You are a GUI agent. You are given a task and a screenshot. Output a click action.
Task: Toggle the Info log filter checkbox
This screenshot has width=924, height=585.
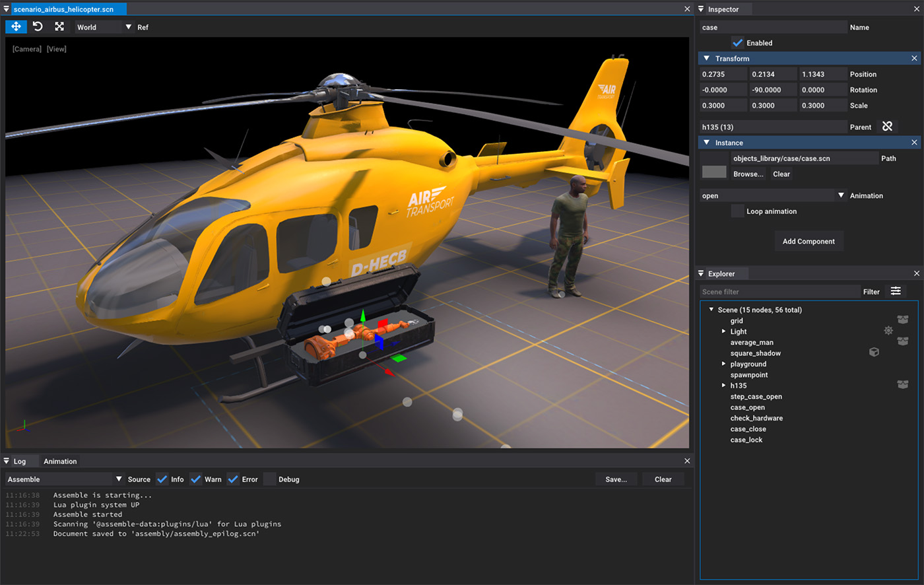coord(161,479)
